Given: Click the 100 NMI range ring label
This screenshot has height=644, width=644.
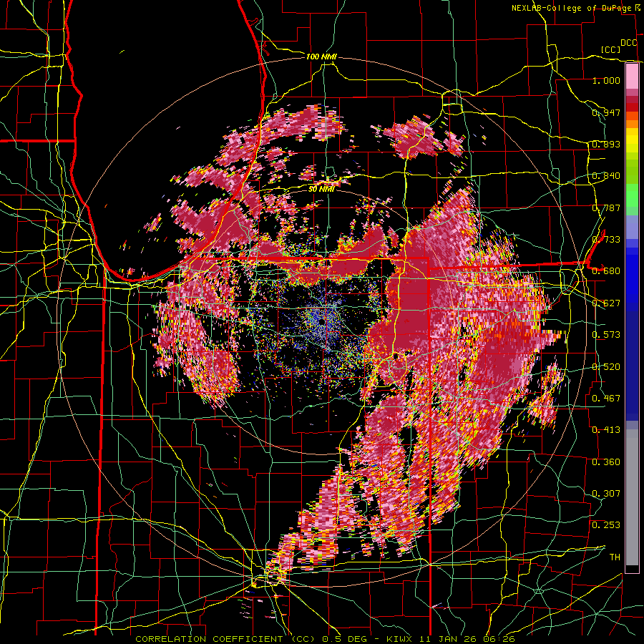Looking at the screenshot, I should pos(321,57).
